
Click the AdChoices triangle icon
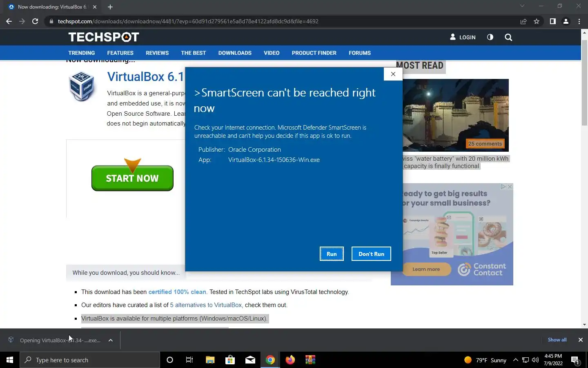[x=503, y=186]
